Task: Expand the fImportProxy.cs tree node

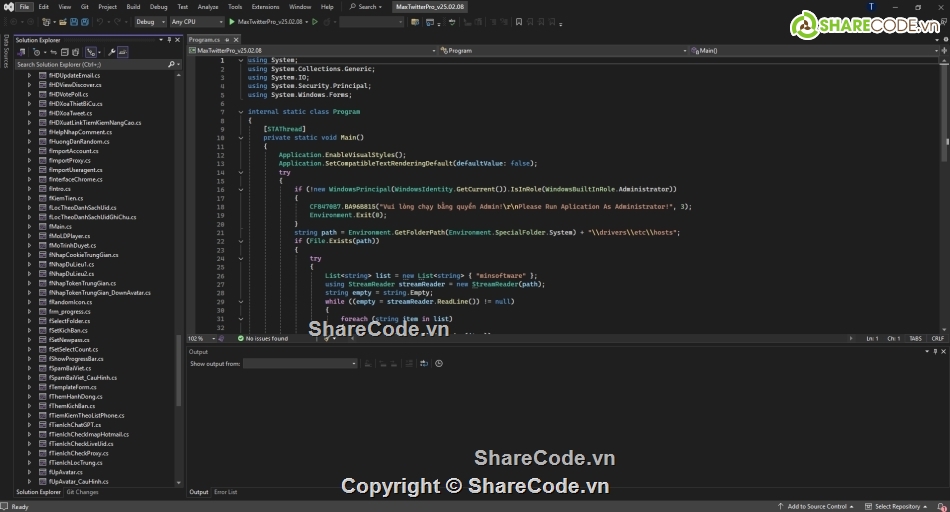Action: (29, 161)
